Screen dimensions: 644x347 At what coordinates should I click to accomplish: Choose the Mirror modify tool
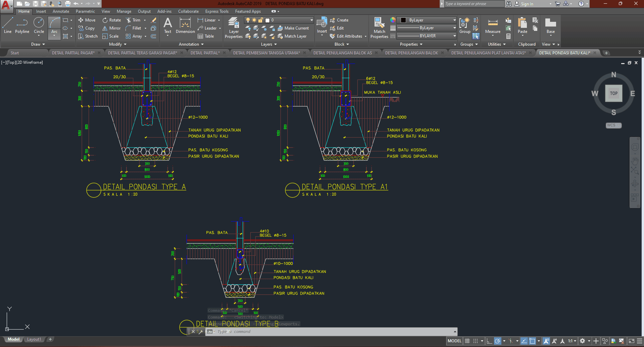111,28
